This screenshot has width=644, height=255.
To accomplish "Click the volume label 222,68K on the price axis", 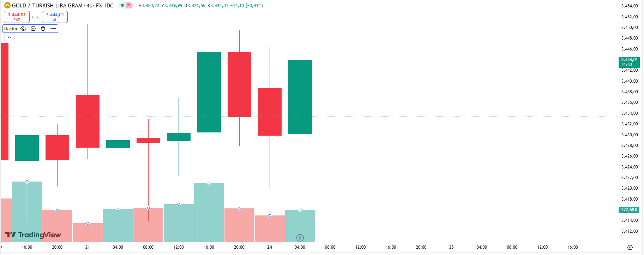I will click(629, 210).
